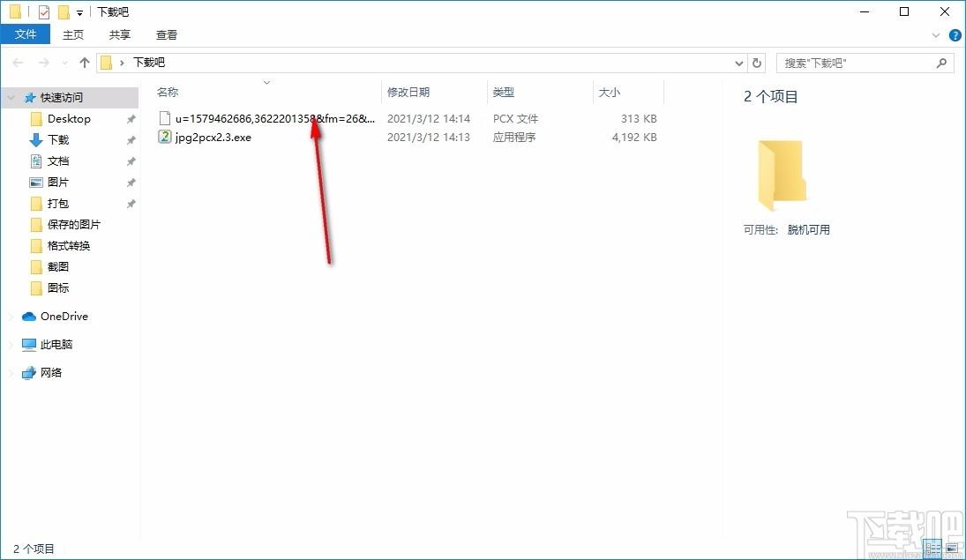Click the New folder quick access icon

(x=64, y=11)
